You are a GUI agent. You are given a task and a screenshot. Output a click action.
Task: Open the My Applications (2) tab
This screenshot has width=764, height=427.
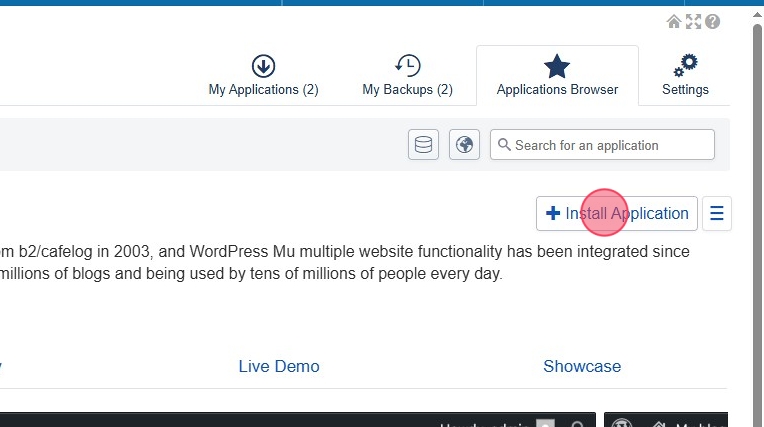(263, 76)
